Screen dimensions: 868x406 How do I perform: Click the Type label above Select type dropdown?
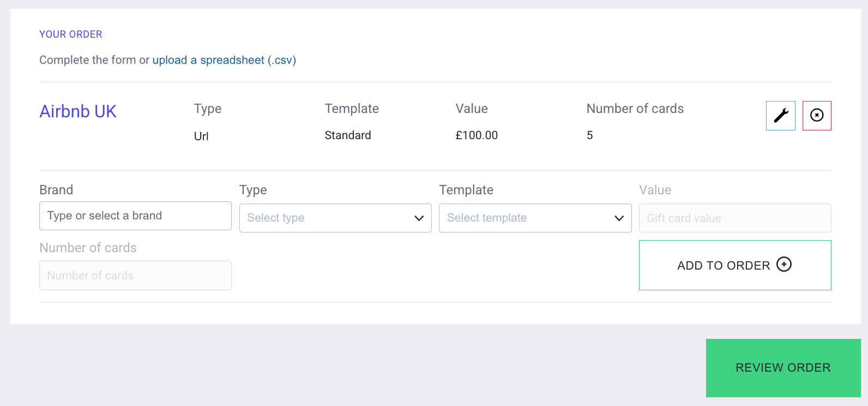coord(253,190)
